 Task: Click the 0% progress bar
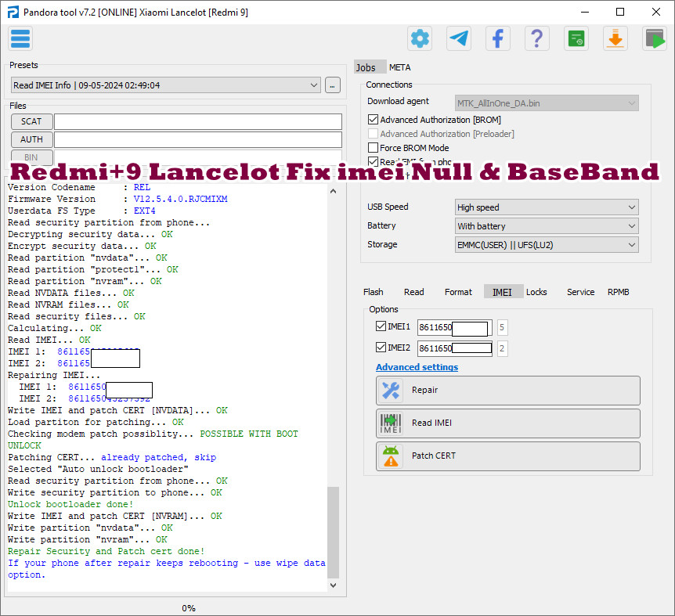[x=189, y=608]
